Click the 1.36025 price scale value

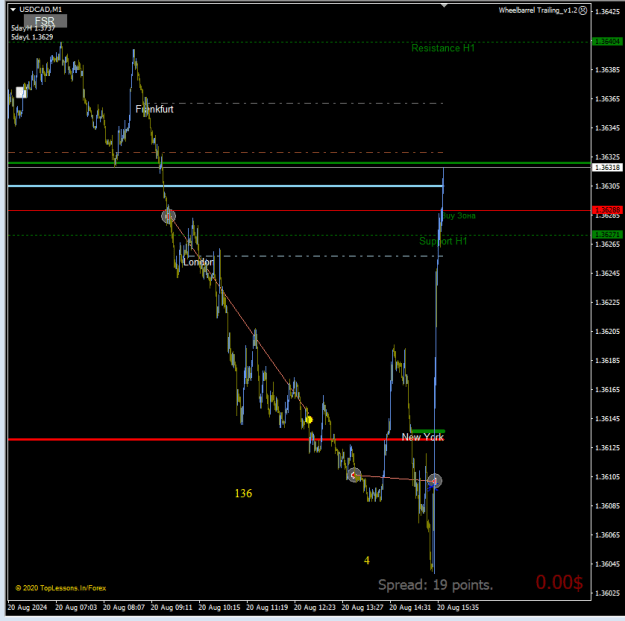pos(607,593)
